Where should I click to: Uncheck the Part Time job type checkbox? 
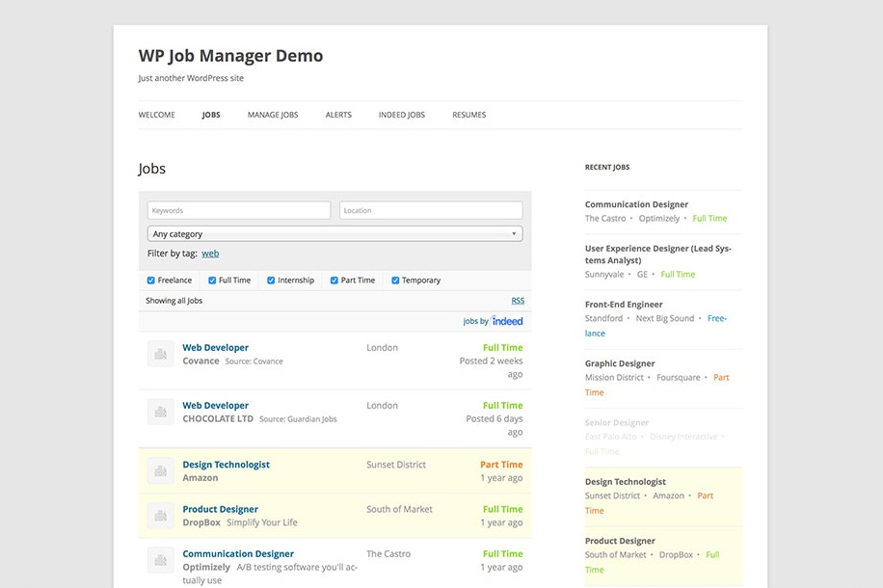334,281
